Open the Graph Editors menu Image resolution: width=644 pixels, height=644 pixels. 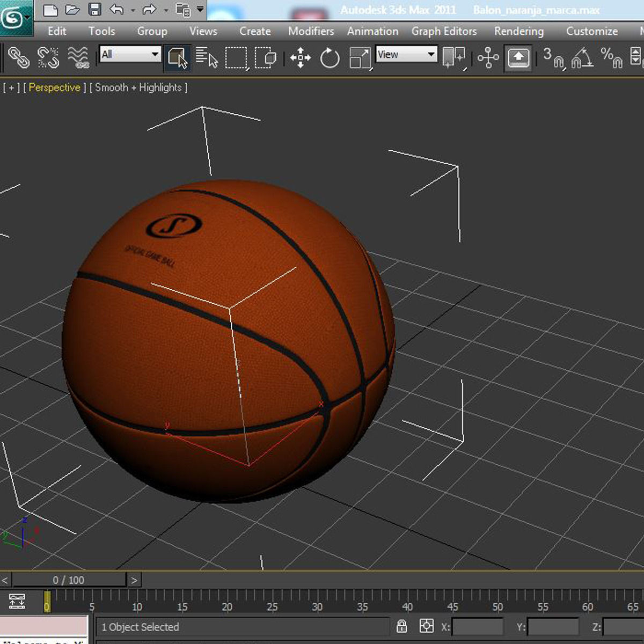444,31
